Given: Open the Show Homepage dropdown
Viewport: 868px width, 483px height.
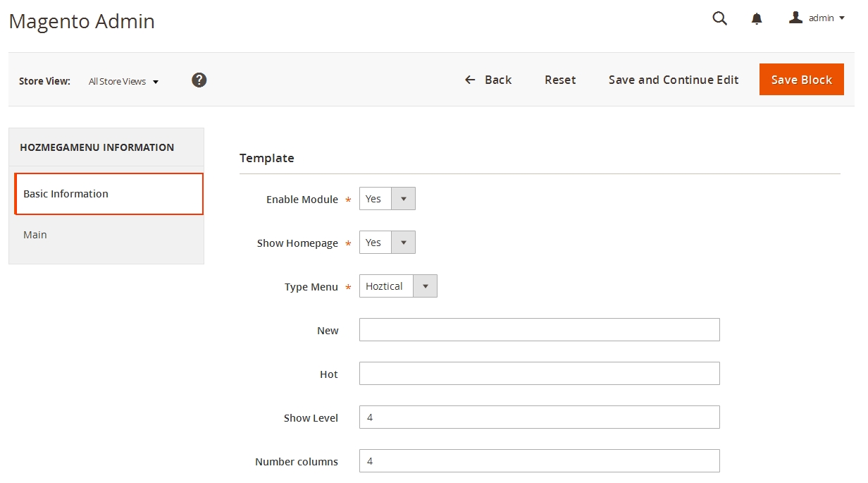Looking at the screenshot, I should [387, 243].
